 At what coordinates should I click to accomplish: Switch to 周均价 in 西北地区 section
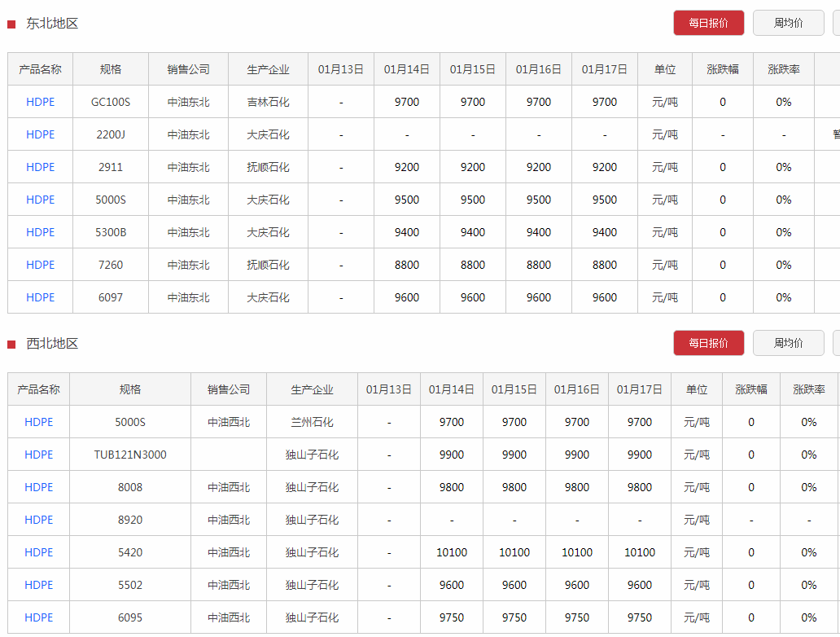pyautogui.click(x=788, y=343)
